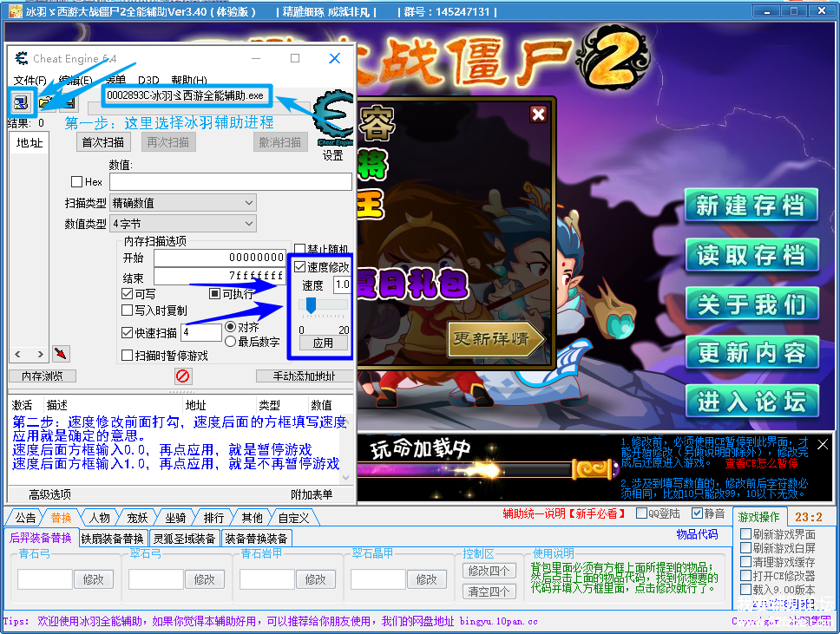The height and width of the screenshot is (634, 840).
Task: Toggle the 禁止随机 checkbox
Action: (x=300, y=248)
